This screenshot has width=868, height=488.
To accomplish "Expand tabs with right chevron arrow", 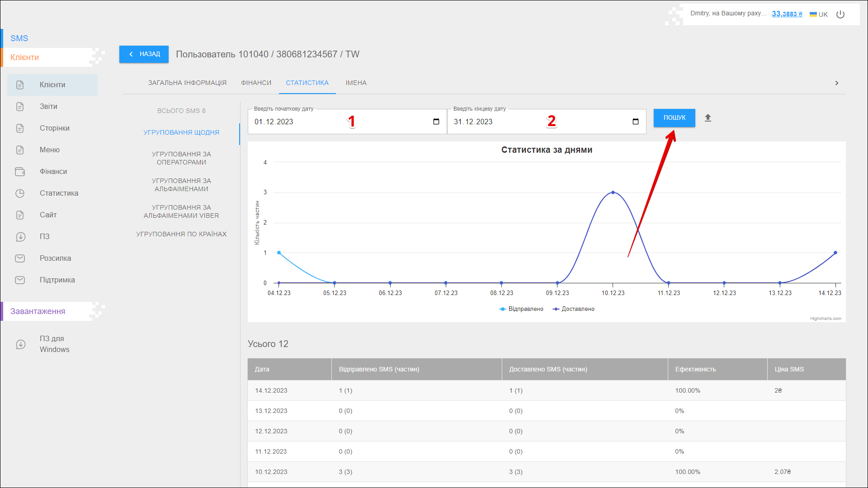I will [837, 83].
